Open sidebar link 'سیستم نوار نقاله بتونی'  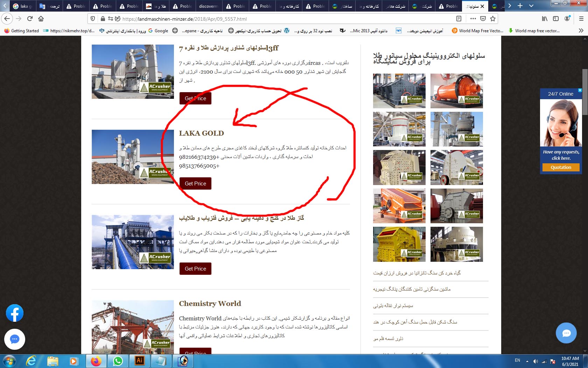click(x=393, y=306)
